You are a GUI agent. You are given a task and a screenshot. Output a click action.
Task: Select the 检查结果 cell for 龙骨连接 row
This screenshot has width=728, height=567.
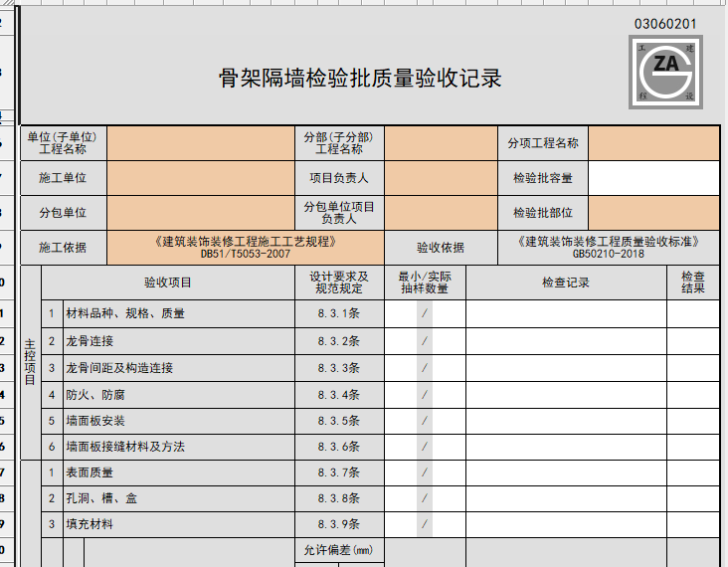click(x=692, y=341)
